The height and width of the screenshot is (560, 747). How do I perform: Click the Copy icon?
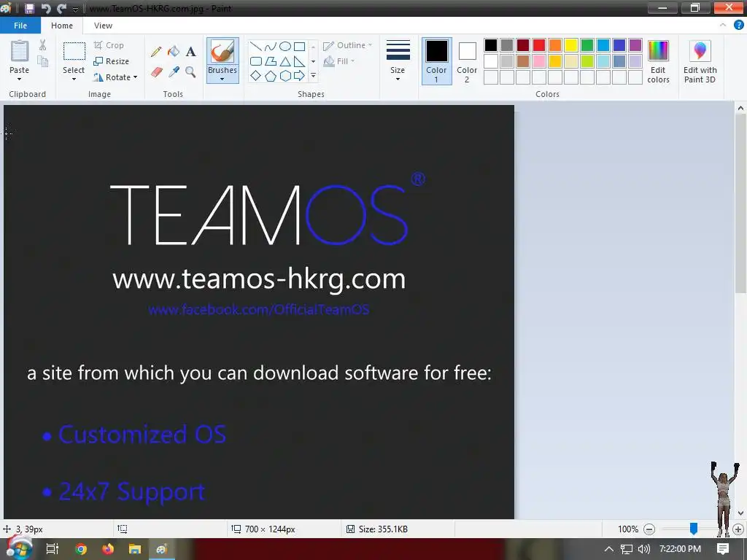coord(43,61)
